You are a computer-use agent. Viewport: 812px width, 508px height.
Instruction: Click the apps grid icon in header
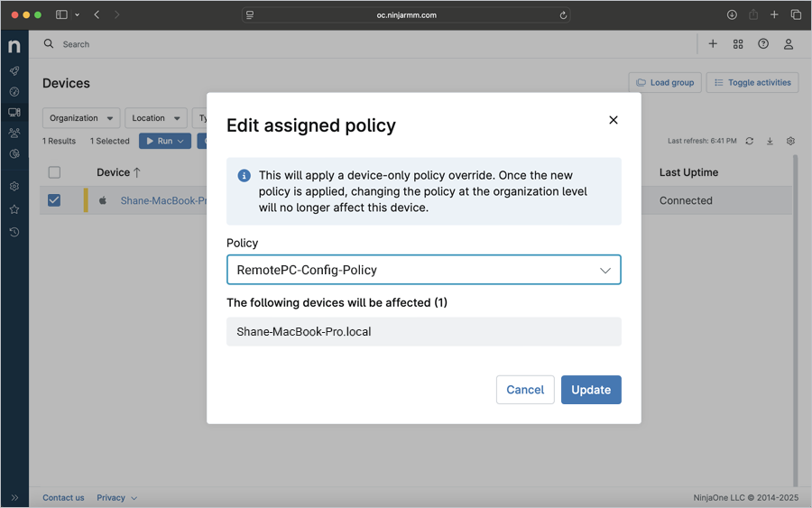coord(738,44)
